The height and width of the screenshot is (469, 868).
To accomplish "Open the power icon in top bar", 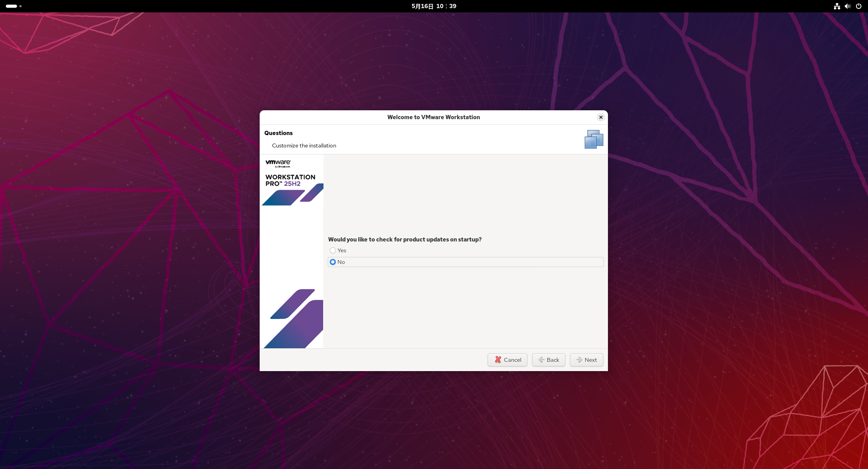I will [858, 6].
